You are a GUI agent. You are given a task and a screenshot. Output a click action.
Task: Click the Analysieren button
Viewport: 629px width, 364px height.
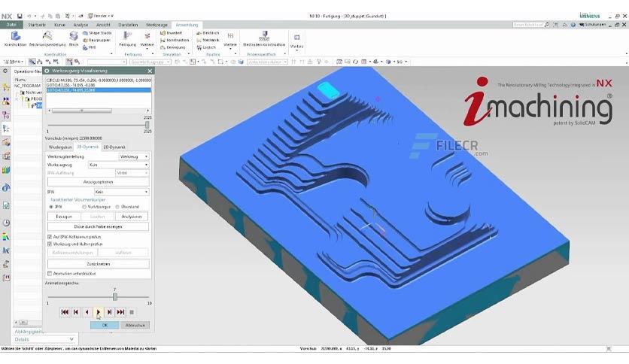point(132,217)
